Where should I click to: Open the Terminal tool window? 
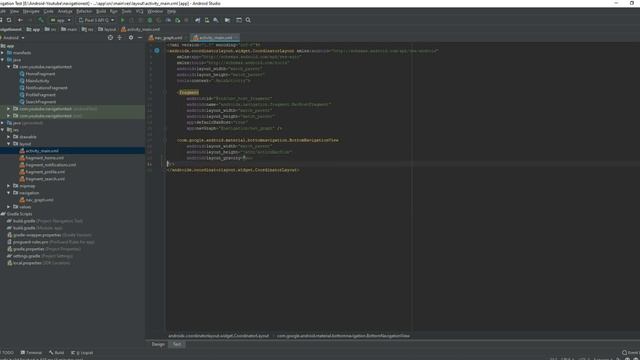click(x=31, y=353)
